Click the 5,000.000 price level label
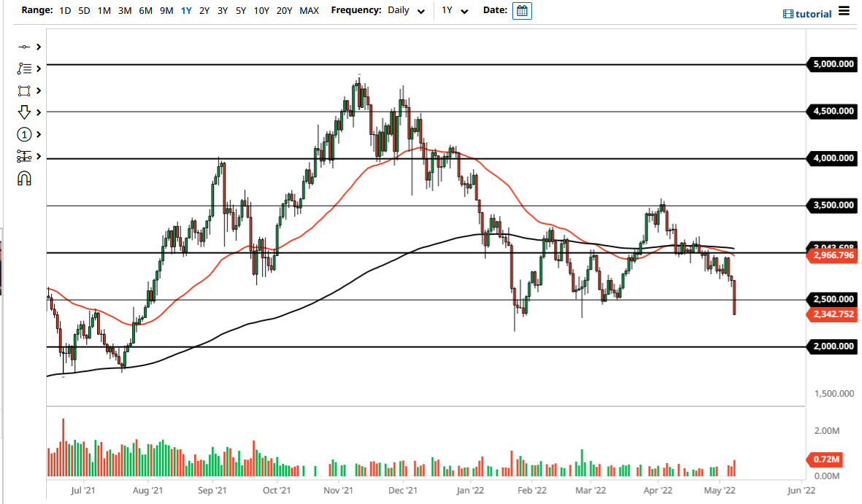 833,64
